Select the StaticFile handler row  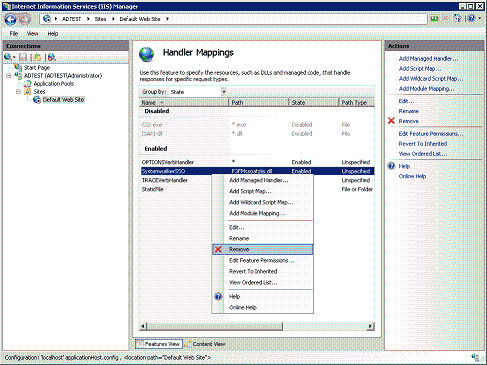pyautogui.click(x=257, y=189)
